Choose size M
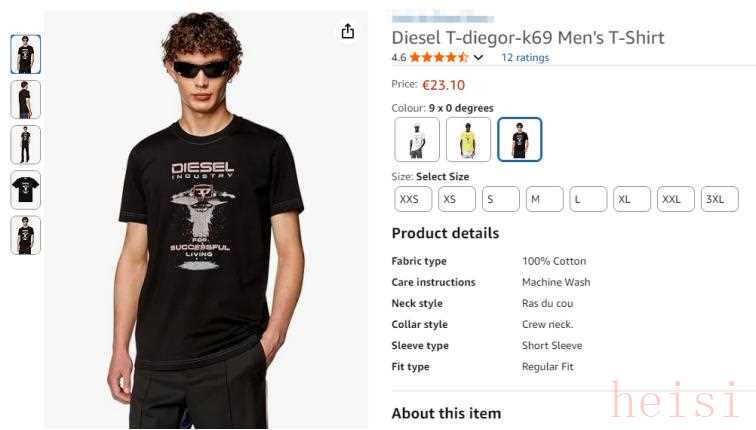Viewport: 756px width, 430px height. (x=545, y=199)
